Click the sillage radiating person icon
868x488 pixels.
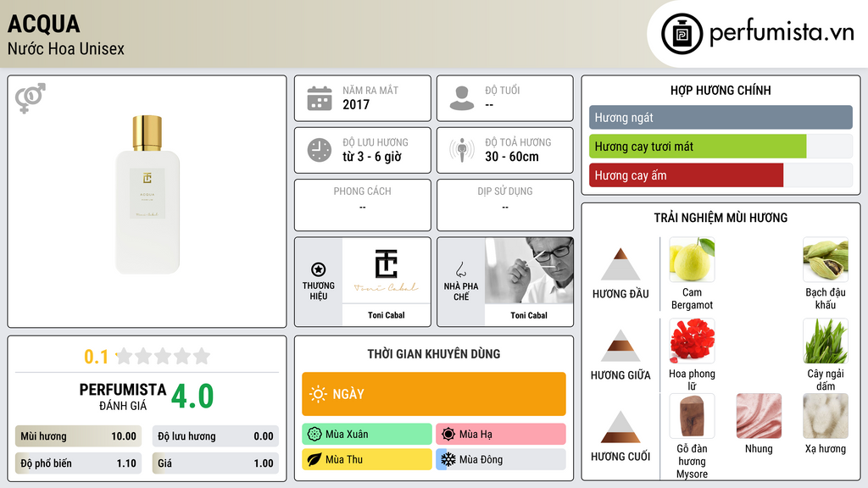click(x=462, y=150)
